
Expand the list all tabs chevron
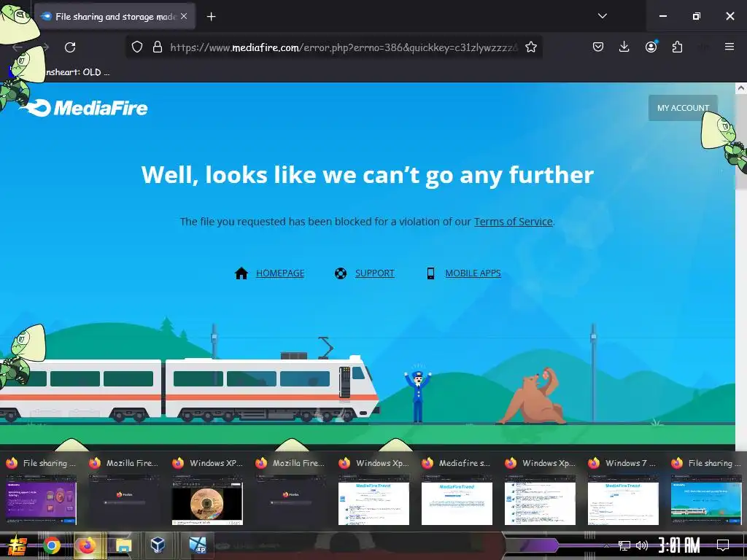(602, 16)
